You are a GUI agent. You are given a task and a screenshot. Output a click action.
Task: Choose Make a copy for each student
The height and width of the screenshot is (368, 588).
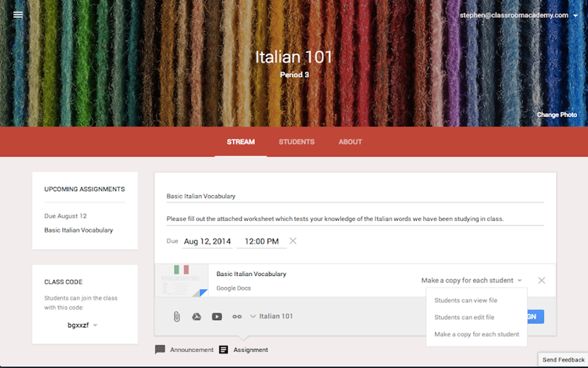(476, 334)
